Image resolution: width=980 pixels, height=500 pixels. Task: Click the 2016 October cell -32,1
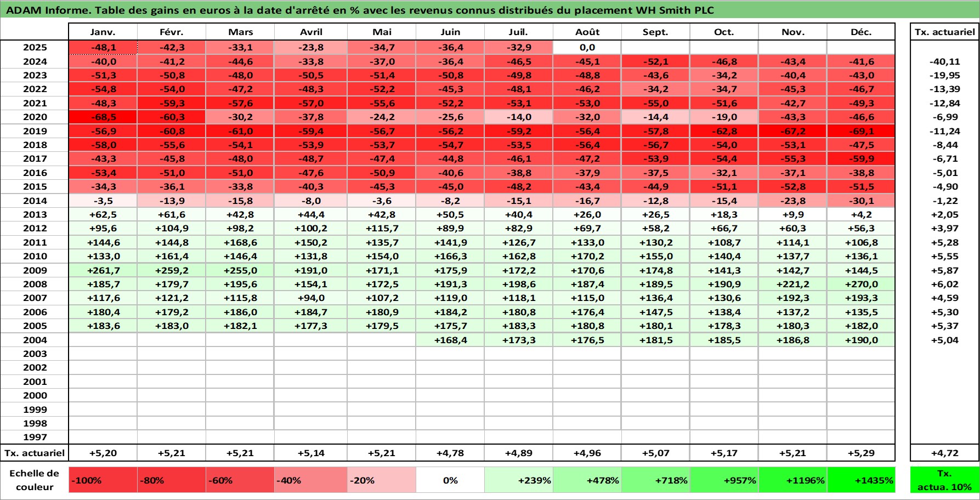click(724, 173)
